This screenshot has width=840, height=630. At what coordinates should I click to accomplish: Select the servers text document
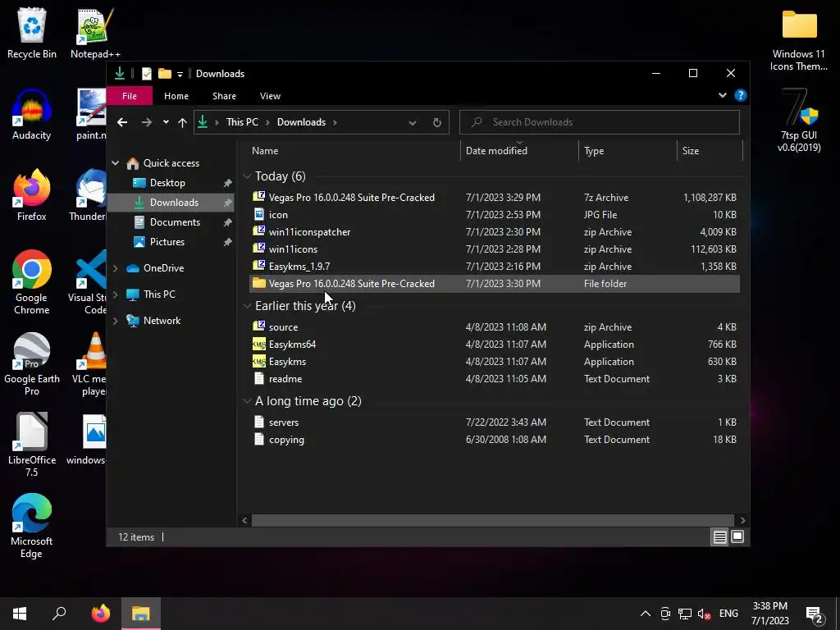click(x=495, y=422)
